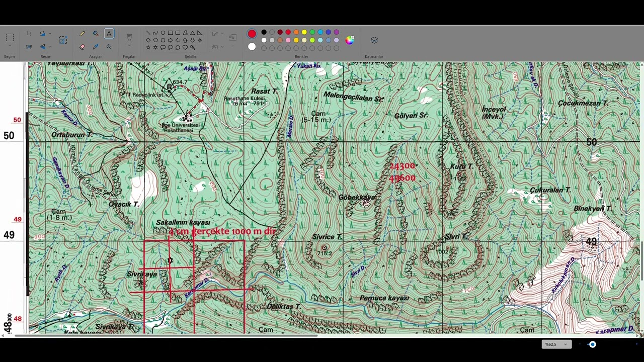Activate Color 2 white swatch
Screen dimensions: 644x362
click(252, 47)
